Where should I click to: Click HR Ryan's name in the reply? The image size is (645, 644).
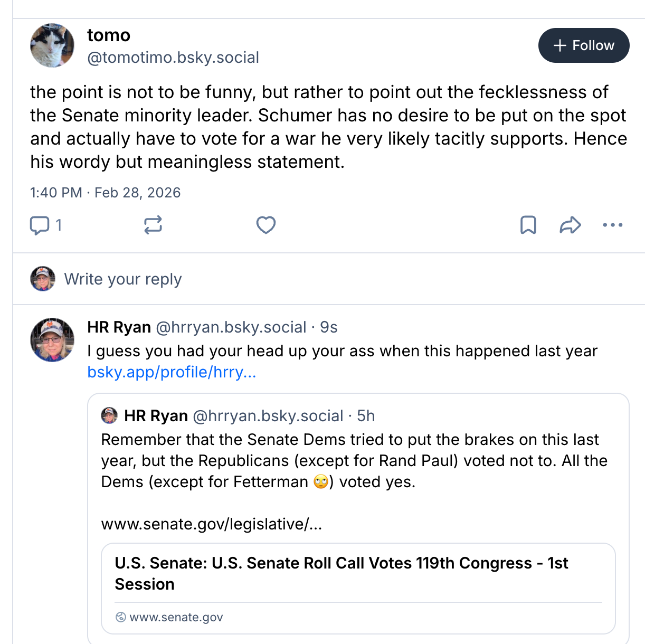tap(119, 327)
